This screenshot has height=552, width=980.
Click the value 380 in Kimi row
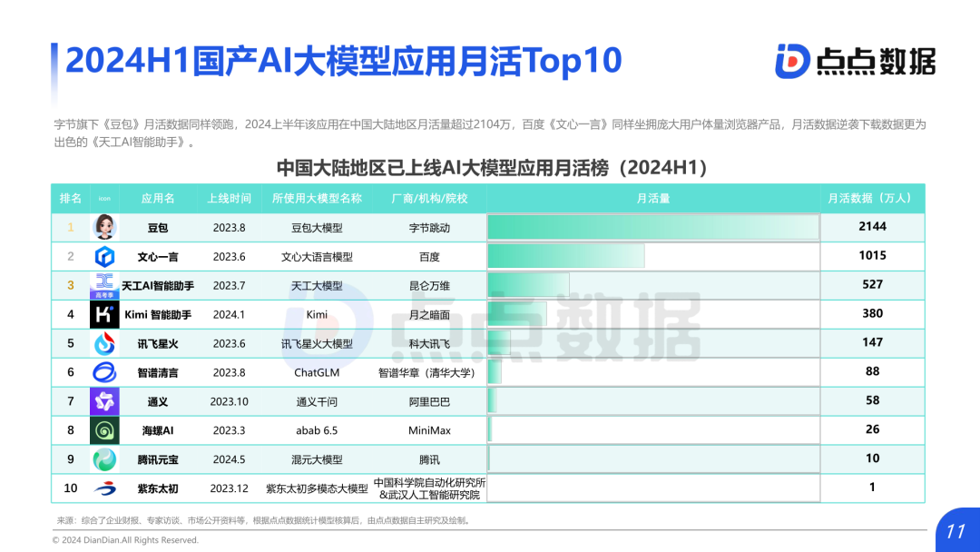(873, 313)
